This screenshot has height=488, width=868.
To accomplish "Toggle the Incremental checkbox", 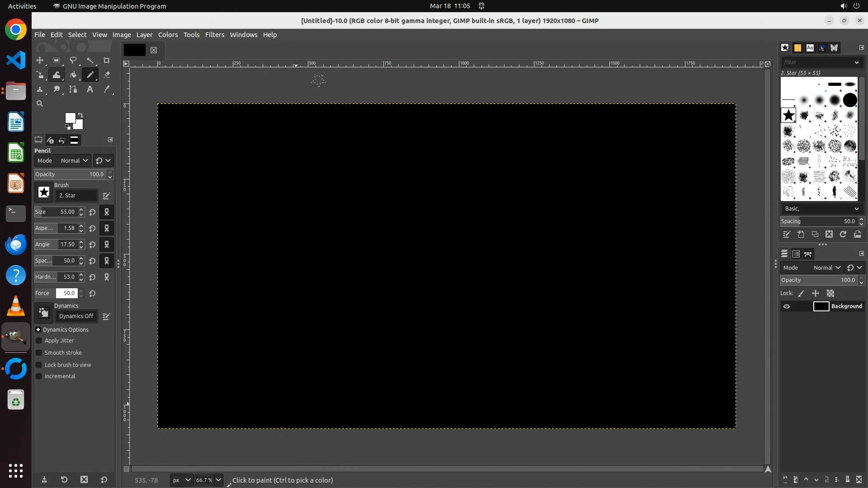I will coord(39,376).
